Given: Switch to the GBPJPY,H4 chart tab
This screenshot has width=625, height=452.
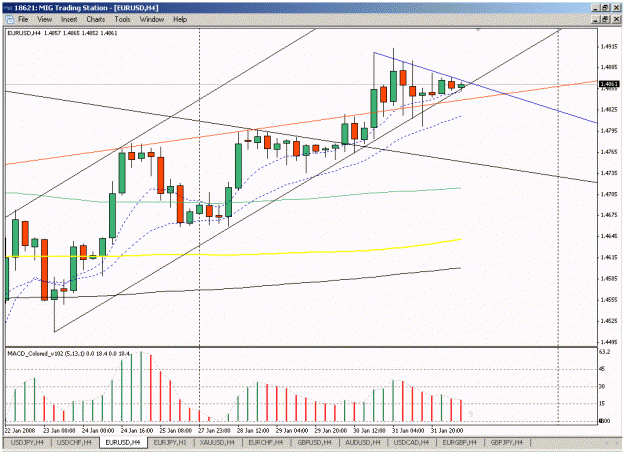Looking at the screenshot, I should pyautogui.click(x=507, y=442).
